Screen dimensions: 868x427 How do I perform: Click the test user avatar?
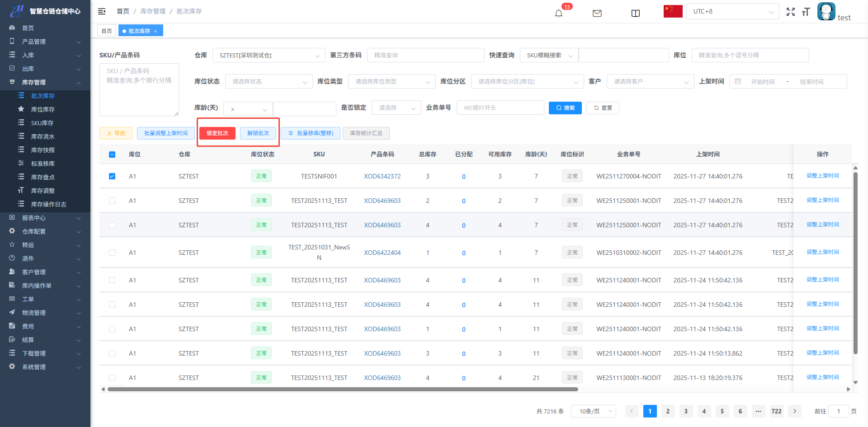826,11
